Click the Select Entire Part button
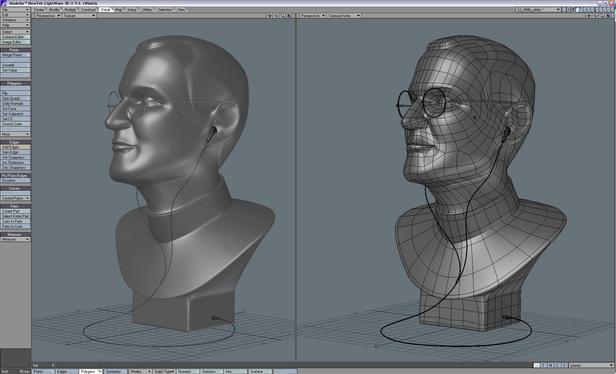This screenshot has width=616, height=374. [15, 216]
